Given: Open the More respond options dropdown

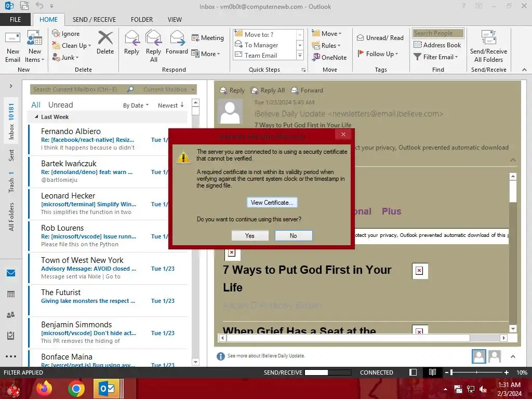Looking at the screenshot, I should point(206,54).
